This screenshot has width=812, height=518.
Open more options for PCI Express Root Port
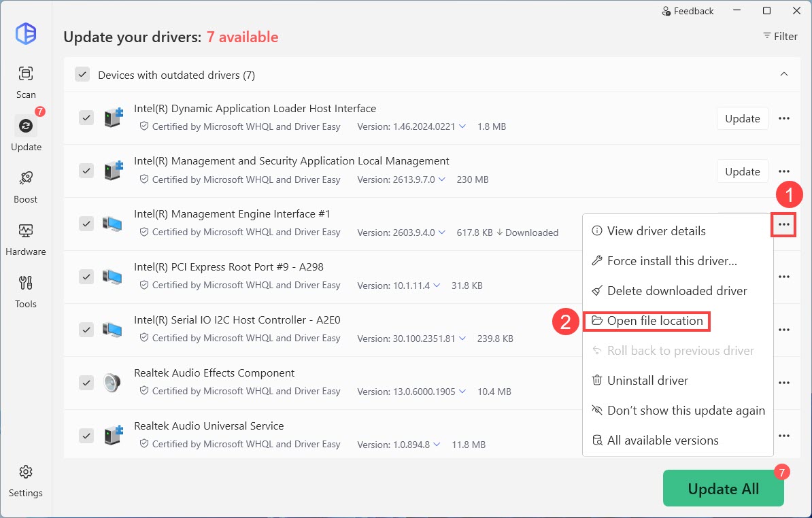click(784, 277)
